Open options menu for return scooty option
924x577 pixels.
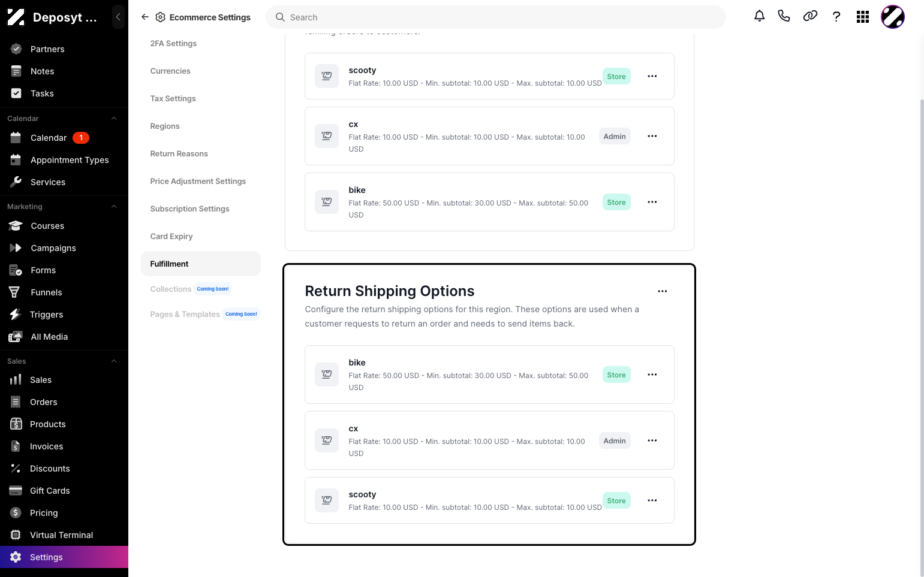pos(652,500)
